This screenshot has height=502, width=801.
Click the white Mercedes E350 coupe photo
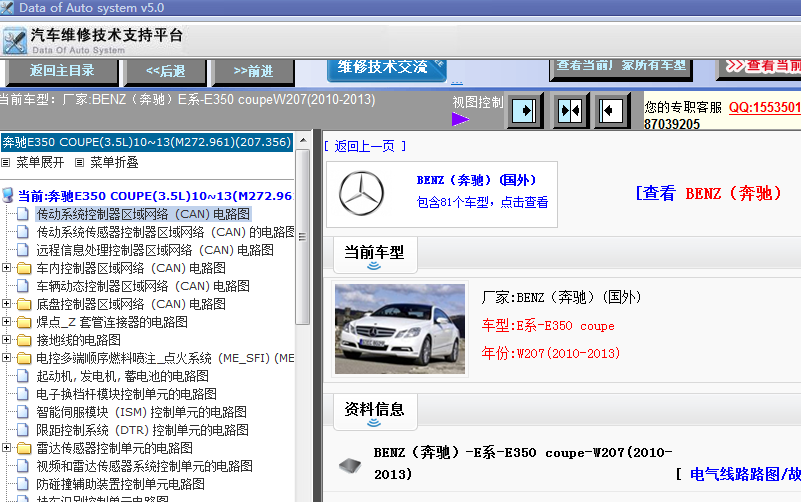pos(400,329)
